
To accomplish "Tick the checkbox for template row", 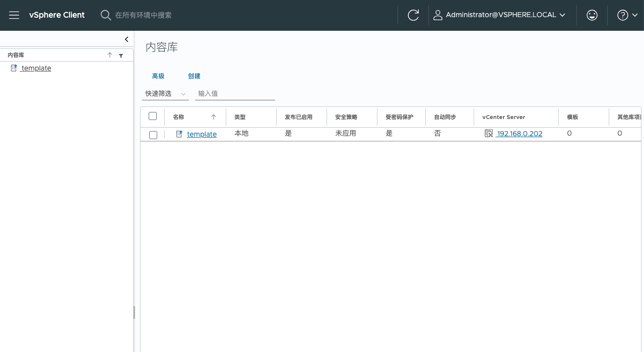I will 153,135.
